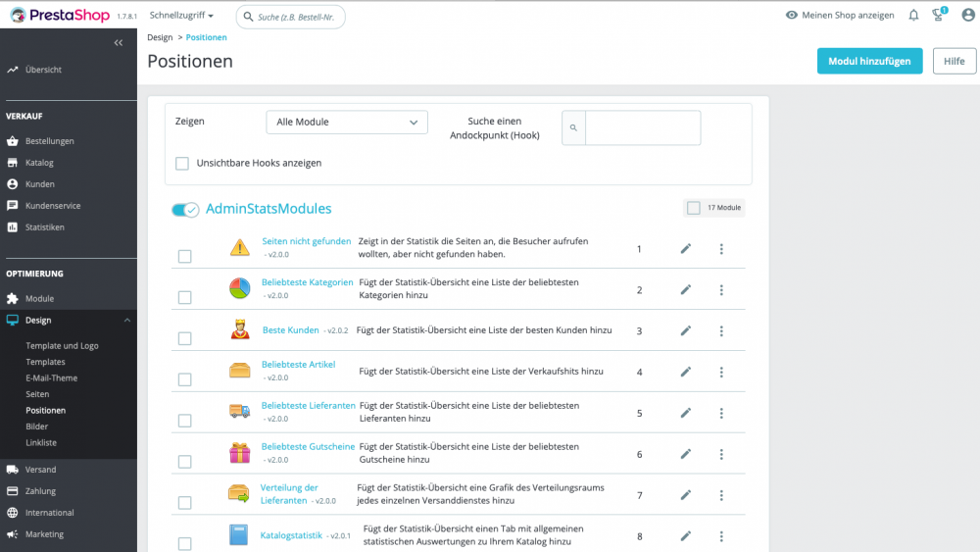Screen dimensions: 980x552
Task: Check the 17 Module select-all checkbox
Action: point(694,208)
